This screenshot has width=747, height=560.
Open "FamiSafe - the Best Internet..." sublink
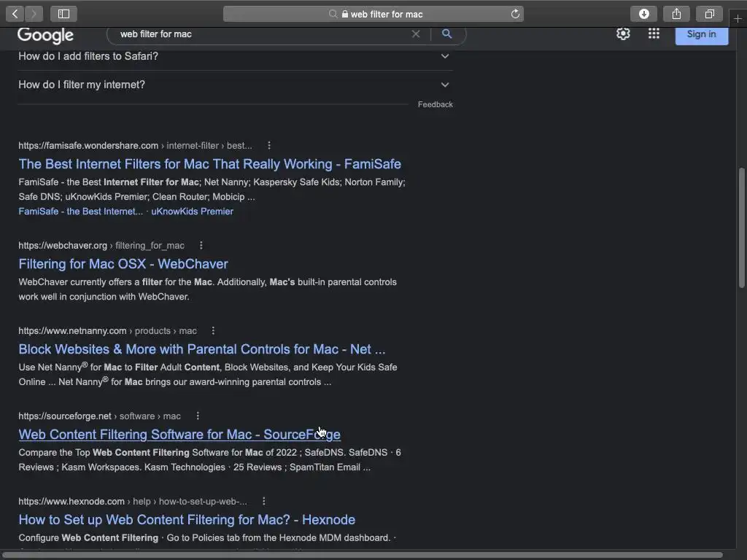(x=80, y=211)
